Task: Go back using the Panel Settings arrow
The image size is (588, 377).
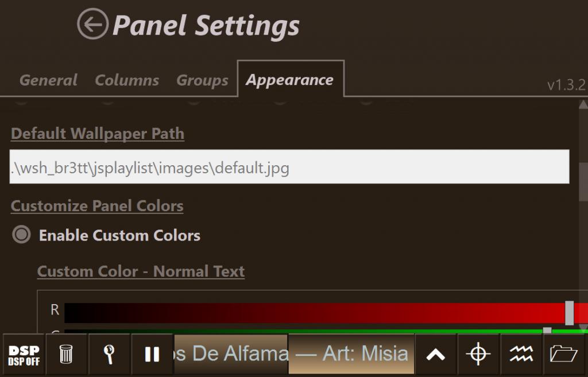Action: (x=92, y=25)
